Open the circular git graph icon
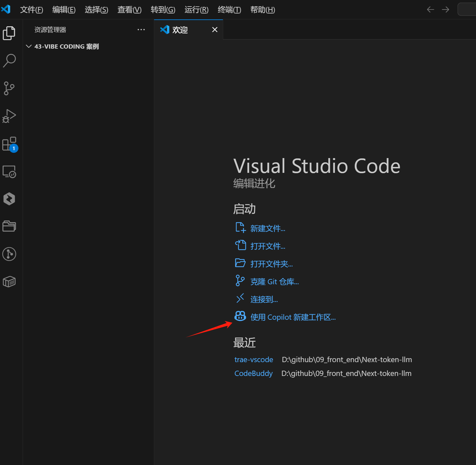The width and height of the screenshot is (476, 465). point(9,254)
